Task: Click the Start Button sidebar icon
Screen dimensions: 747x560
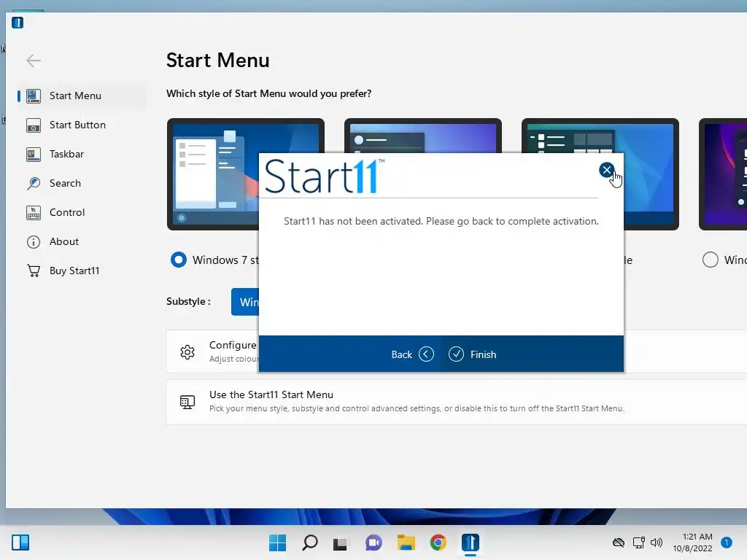Action: tap(34, 125)
